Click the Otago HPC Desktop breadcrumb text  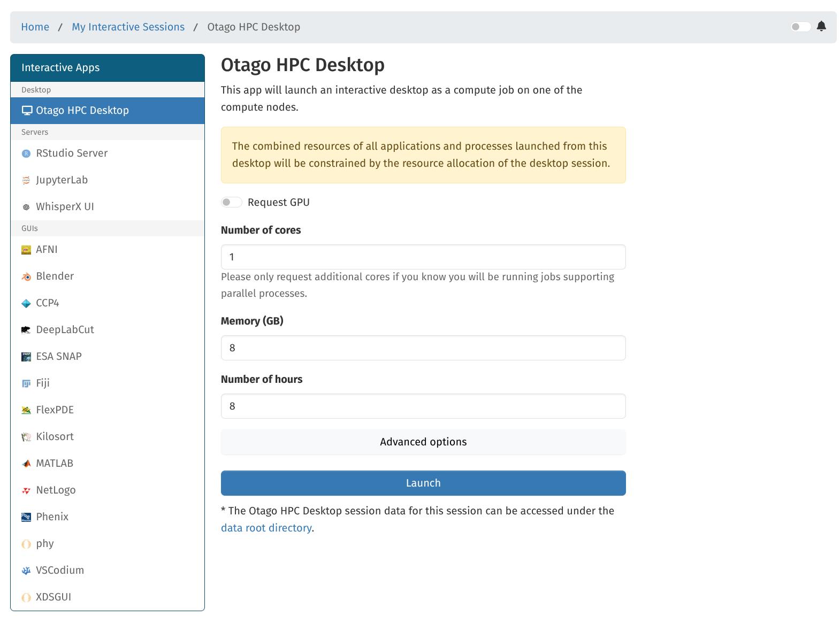pyautogui.click(x=254, y=27)
